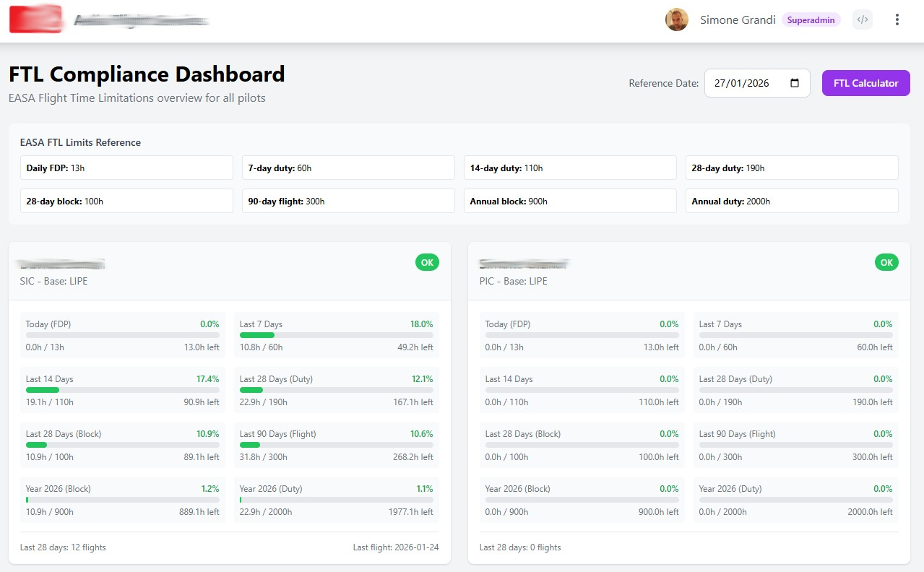This screenshot has height=572, width=924.
Task: Open the three-dot vertical menu
Action: (897, 20)
